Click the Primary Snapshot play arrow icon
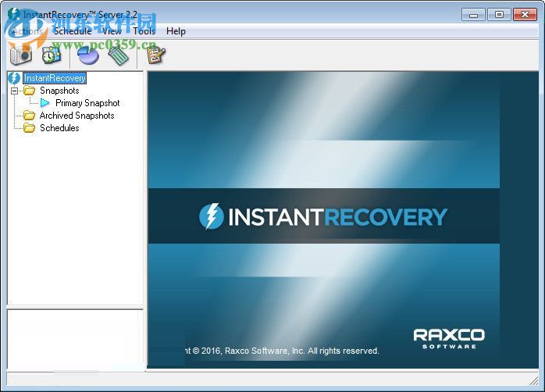 pyautogui.click(x=45, y=103)
